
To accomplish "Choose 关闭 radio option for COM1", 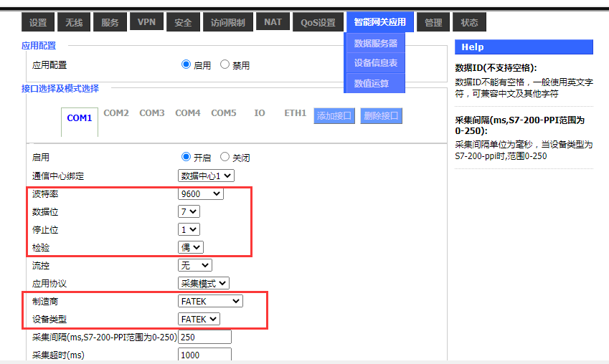I will (x=225, y=157).
